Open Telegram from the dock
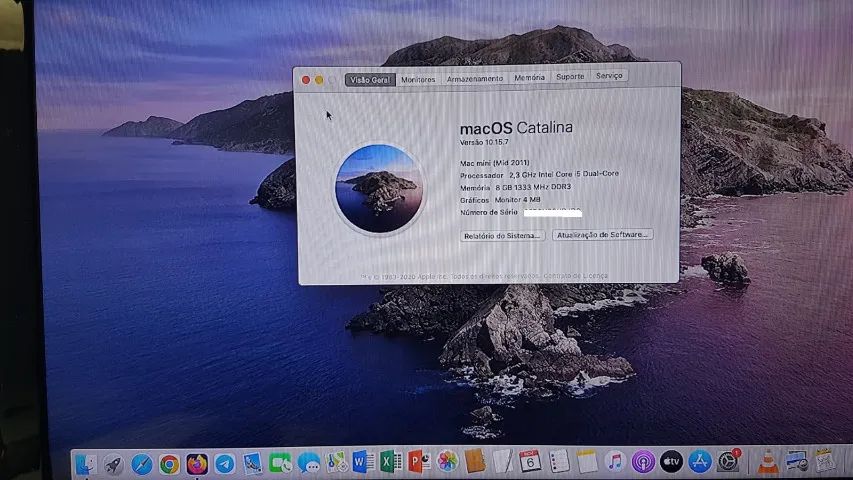This screenshot has width=853, height=480. click(x=225, y=464)
